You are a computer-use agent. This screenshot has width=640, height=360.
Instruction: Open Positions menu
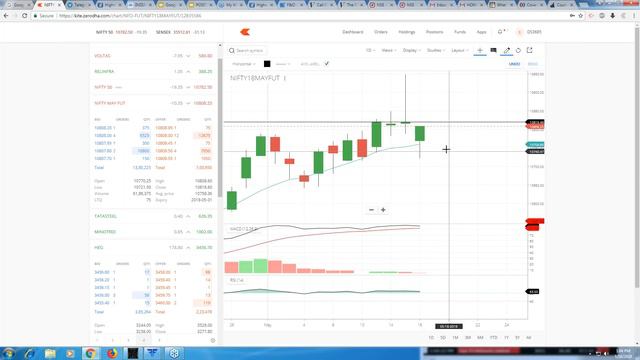pos(434,32)
